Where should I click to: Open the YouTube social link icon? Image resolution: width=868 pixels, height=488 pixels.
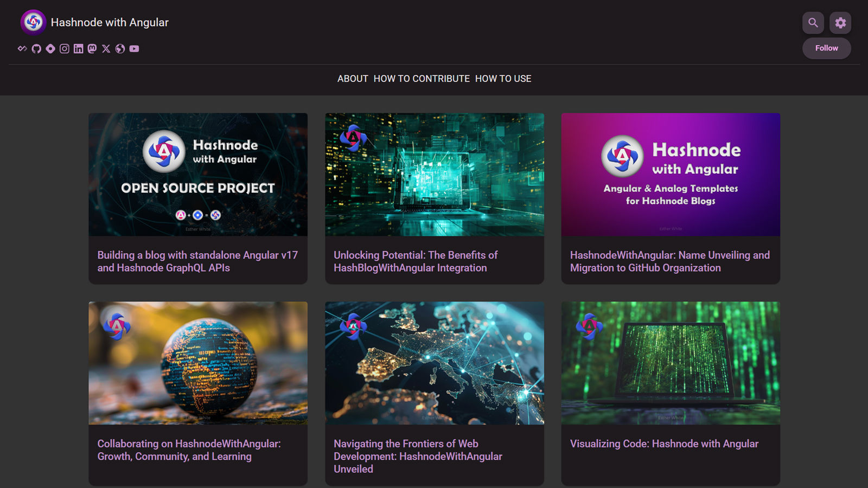point(135,49)
